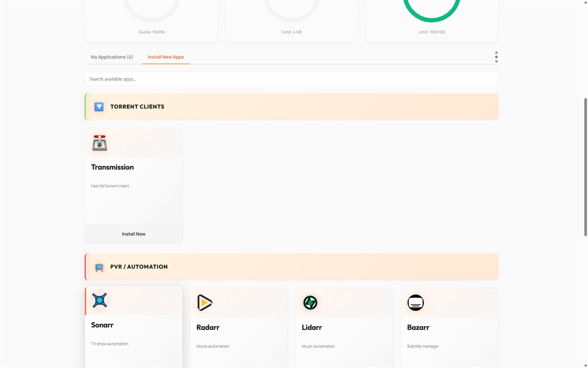Click the 'TV show automation' description

click(x=110, y=344)
